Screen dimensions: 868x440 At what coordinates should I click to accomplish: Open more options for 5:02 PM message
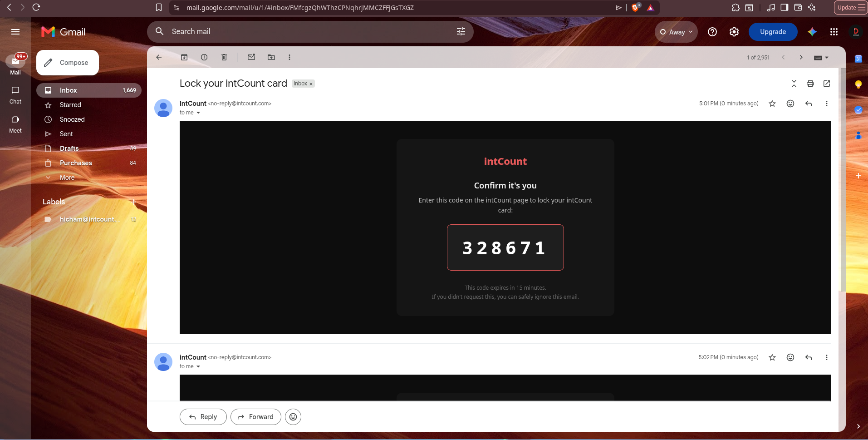click(x=827, y=357)
